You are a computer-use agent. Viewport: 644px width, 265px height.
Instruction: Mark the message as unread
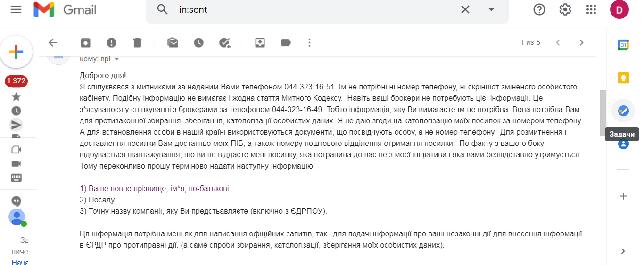pos(173,43)
